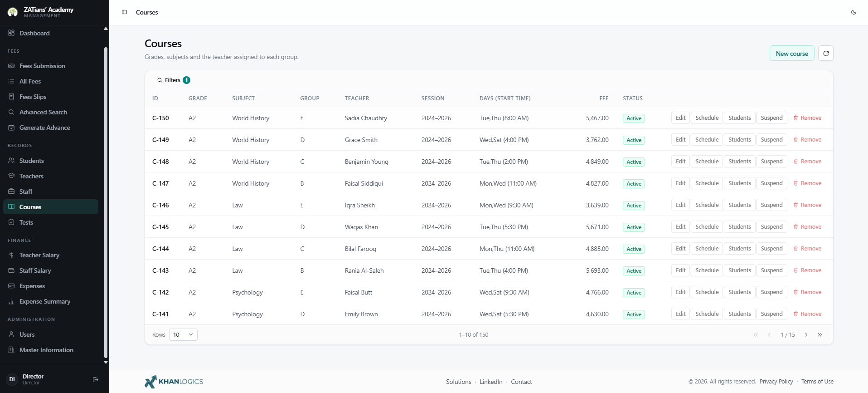The height and width of the screenshot is (393, 868).
Task: Open Users administration page
Action: (x=51, y=334)
